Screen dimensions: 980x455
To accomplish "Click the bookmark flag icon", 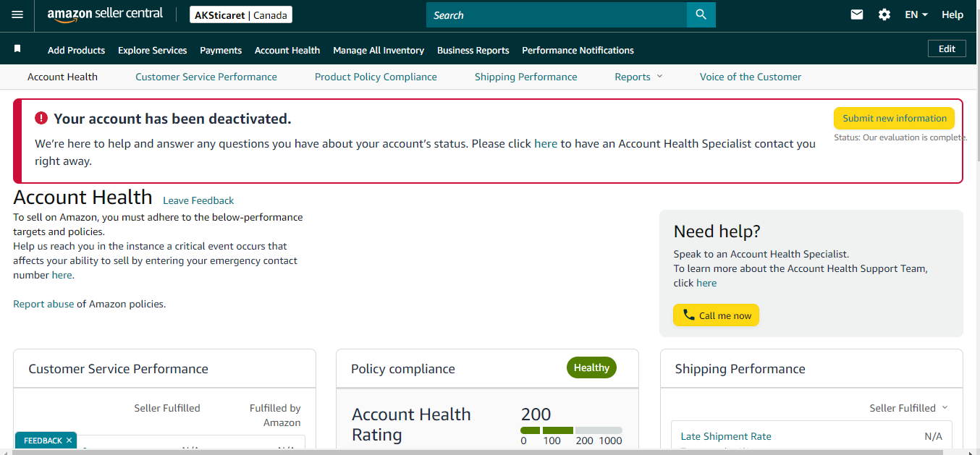I will (x=17, y=49).
